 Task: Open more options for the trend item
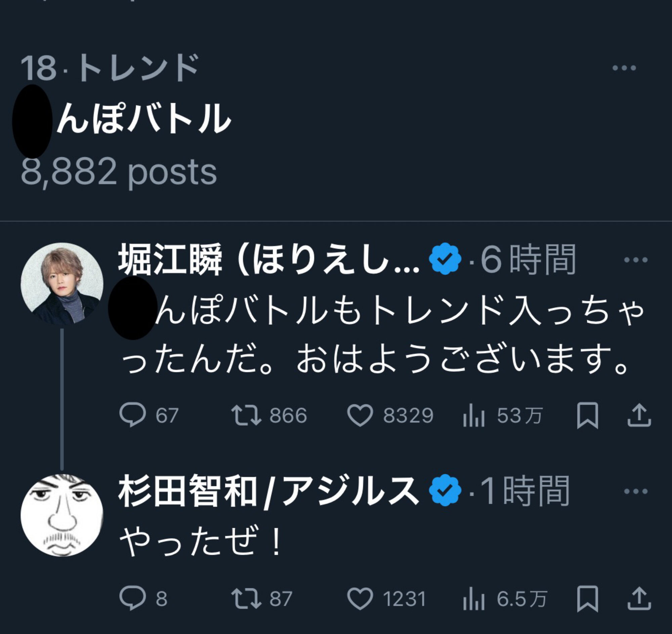click(x=624, y=68)
